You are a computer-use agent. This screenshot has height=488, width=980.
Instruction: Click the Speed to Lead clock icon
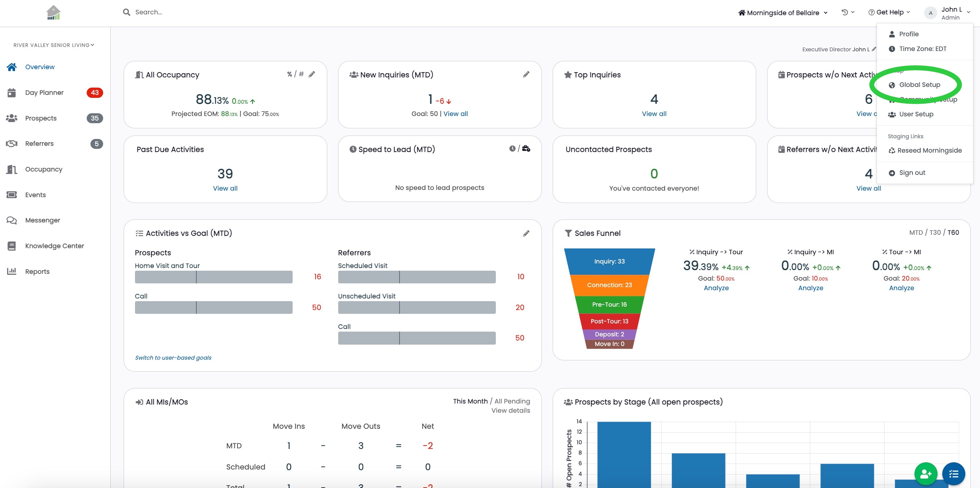(512, 149)
